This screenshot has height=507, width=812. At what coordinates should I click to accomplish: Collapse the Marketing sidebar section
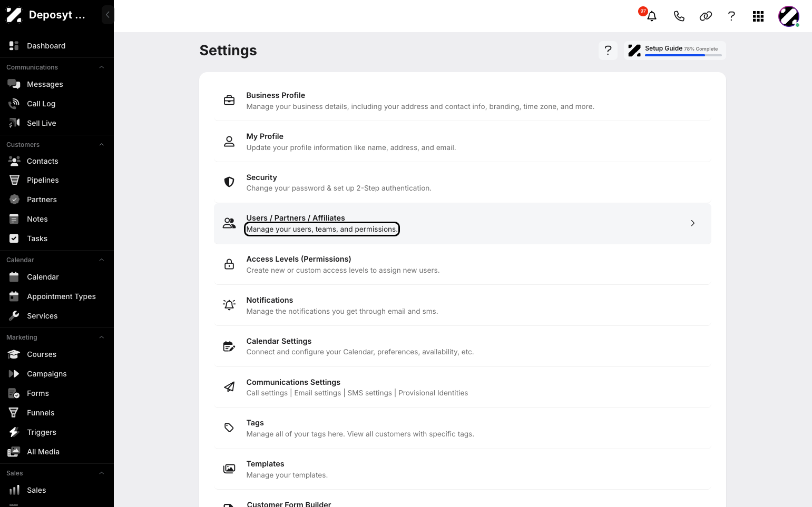point(102,337)
